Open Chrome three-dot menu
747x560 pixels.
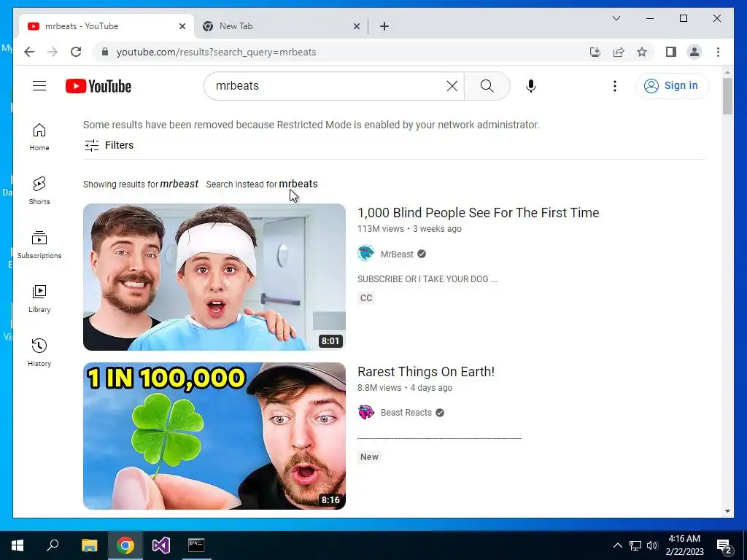(718, 52)
